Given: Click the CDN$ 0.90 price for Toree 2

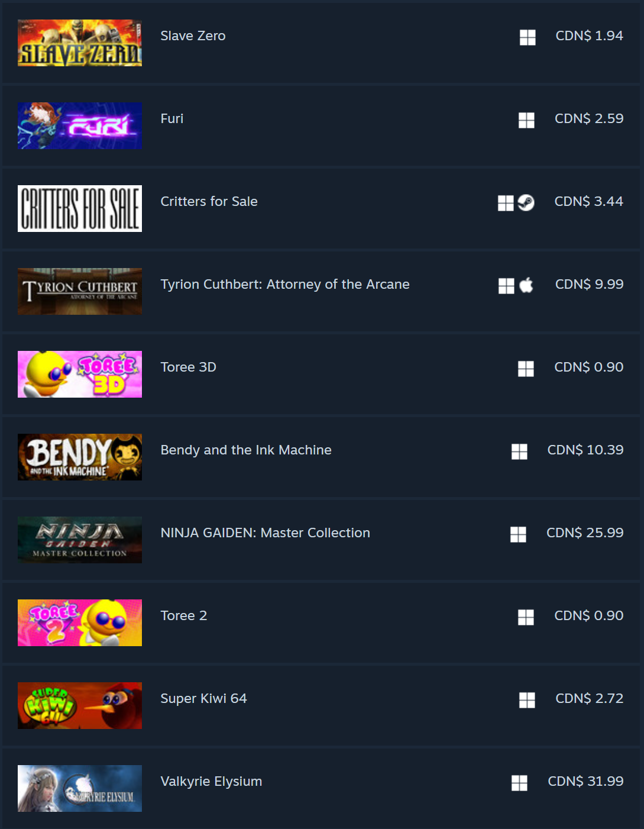Looking at the screenshot, I should click(589, 615).
